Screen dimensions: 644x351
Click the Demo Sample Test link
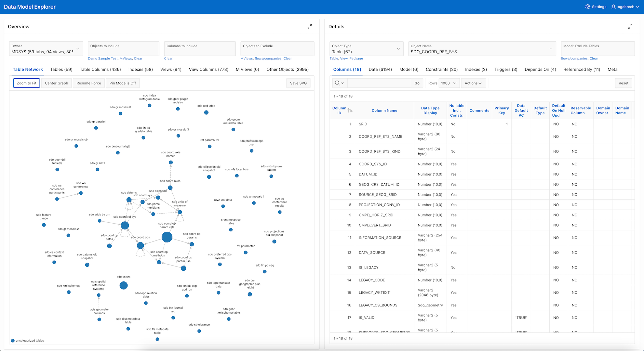point(102,58)
